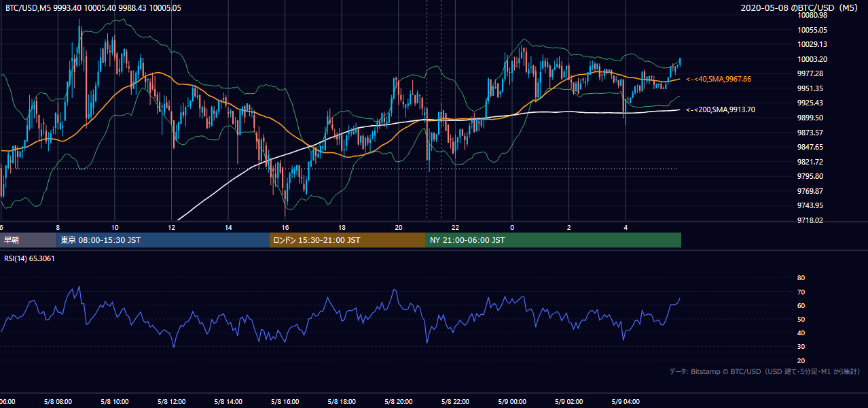Click price axis label 9795.80

point(810,176)
